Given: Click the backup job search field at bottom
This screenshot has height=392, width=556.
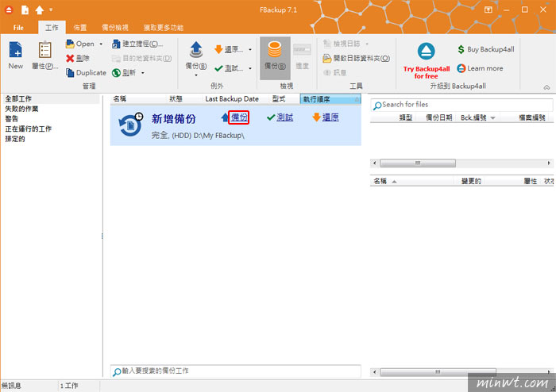Looking at the screenshot, I should 235,371.
